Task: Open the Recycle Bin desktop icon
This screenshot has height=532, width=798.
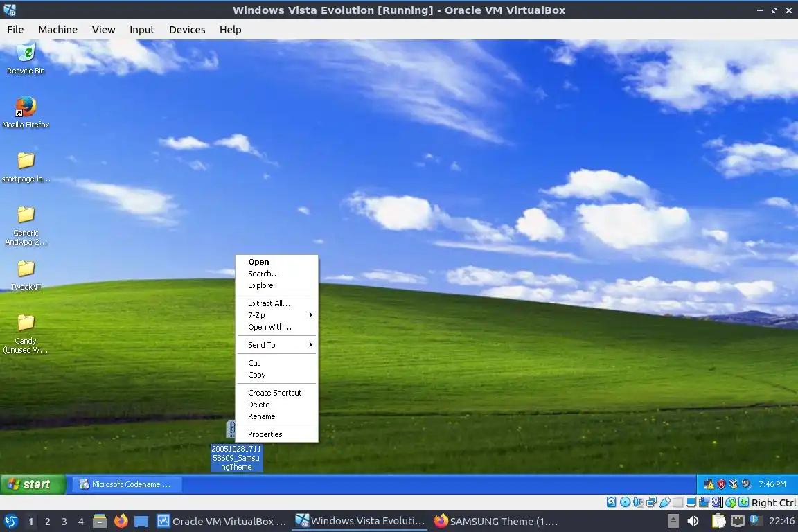Action: (26, 60)
